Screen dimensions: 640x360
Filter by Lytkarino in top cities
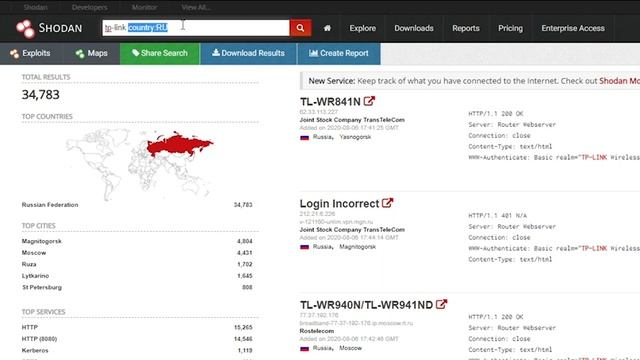tap(35, 276)
